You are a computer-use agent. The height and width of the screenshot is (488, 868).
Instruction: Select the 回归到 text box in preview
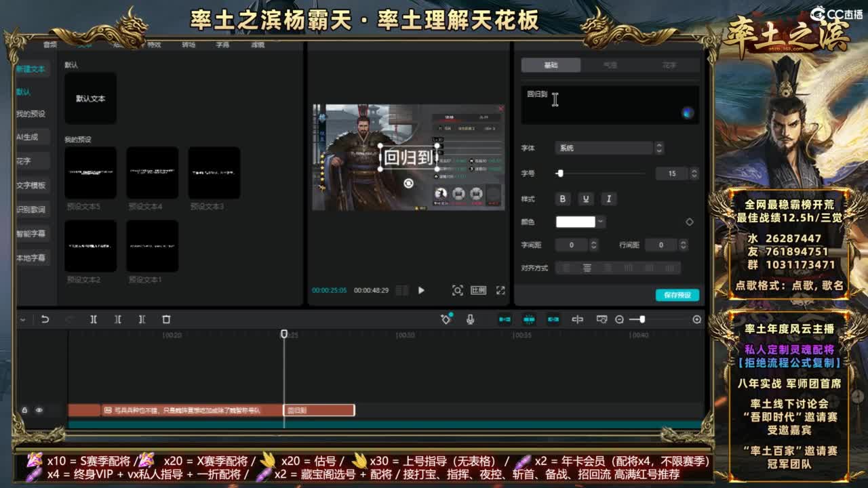[408, 157]
